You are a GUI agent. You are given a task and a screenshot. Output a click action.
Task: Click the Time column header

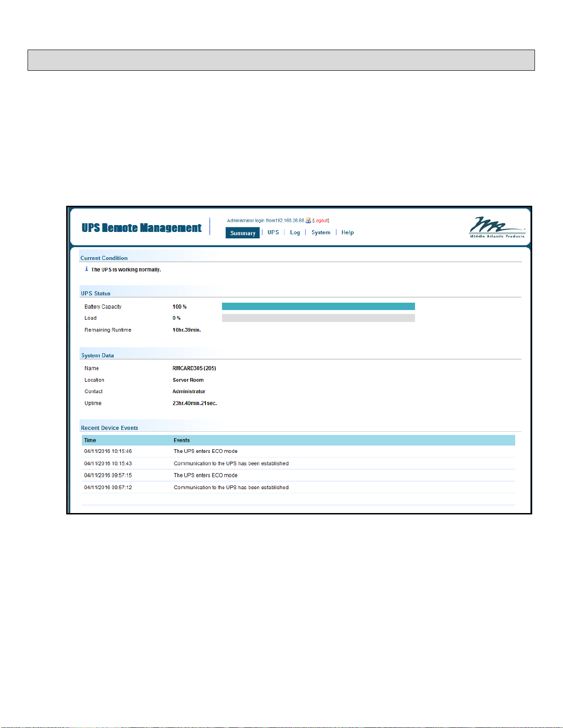tap(90, 440)
